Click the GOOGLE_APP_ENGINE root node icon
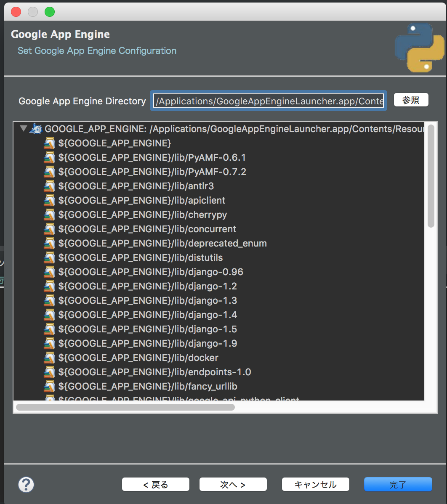 click(x=36, y=129)
